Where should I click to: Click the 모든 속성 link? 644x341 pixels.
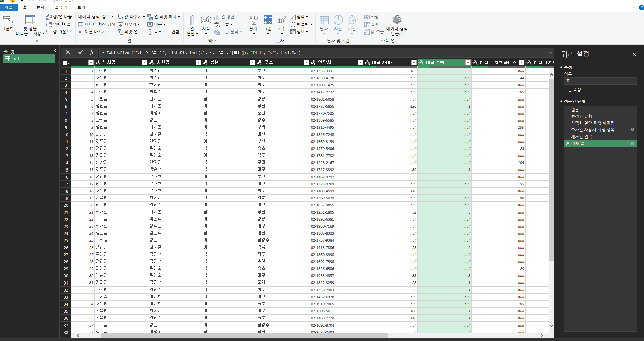coord(572,90)
